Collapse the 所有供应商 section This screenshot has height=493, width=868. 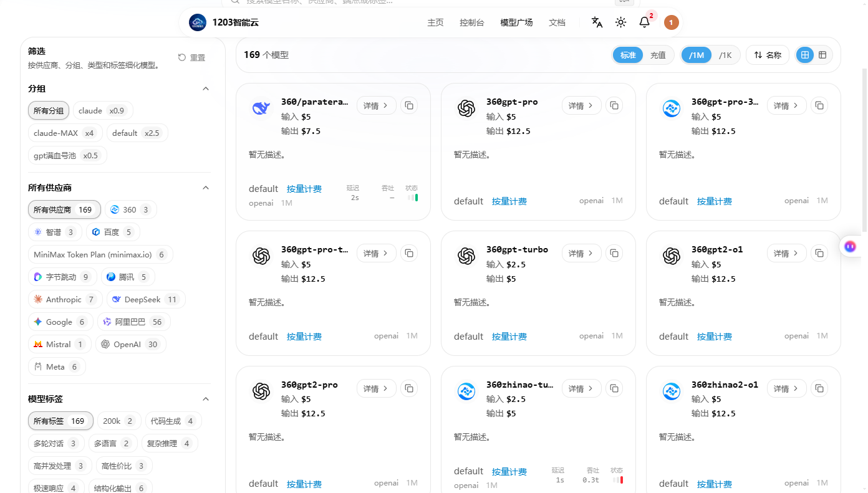206,188
